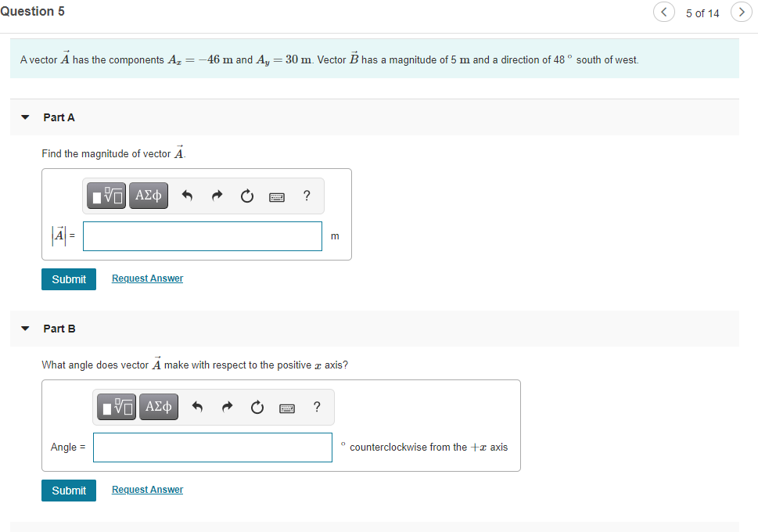Click the help question mark in Part A

pyautogui.click(x=306, y=196)
